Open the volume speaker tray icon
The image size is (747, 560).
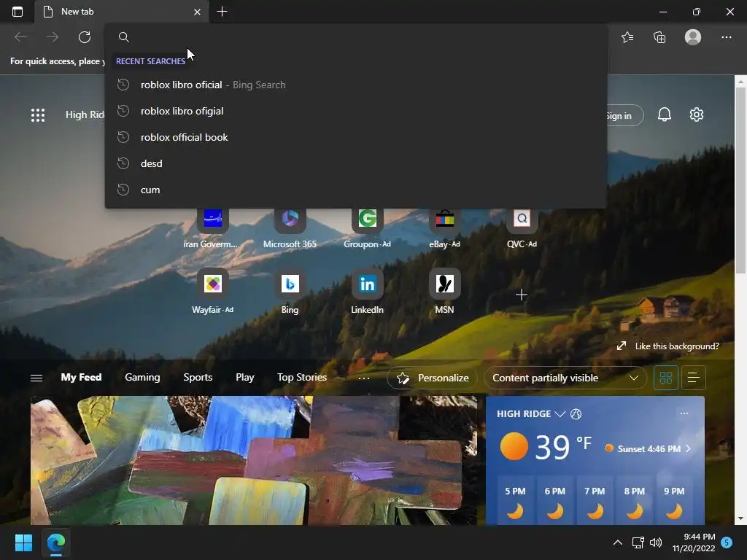click(x=656, y=542)
